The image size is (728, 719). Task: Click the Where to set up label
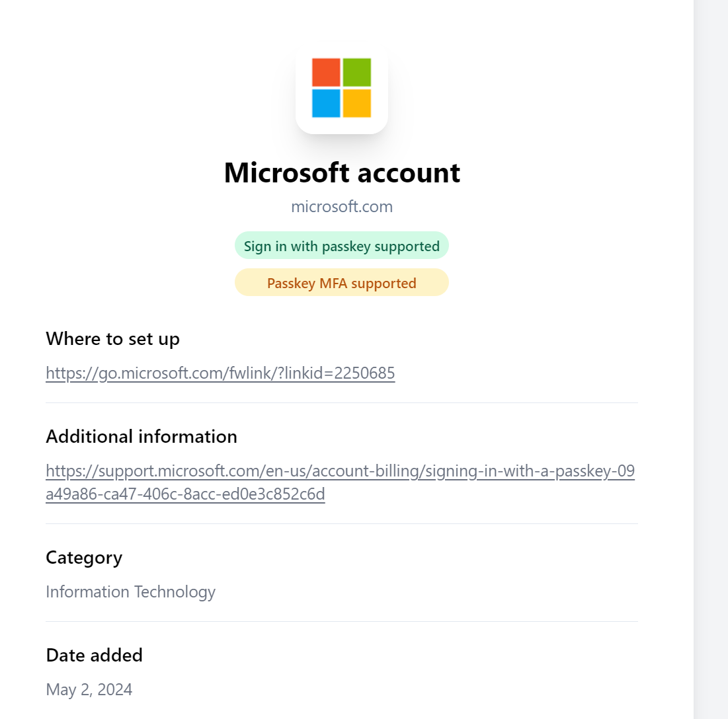tap(112, 339)
